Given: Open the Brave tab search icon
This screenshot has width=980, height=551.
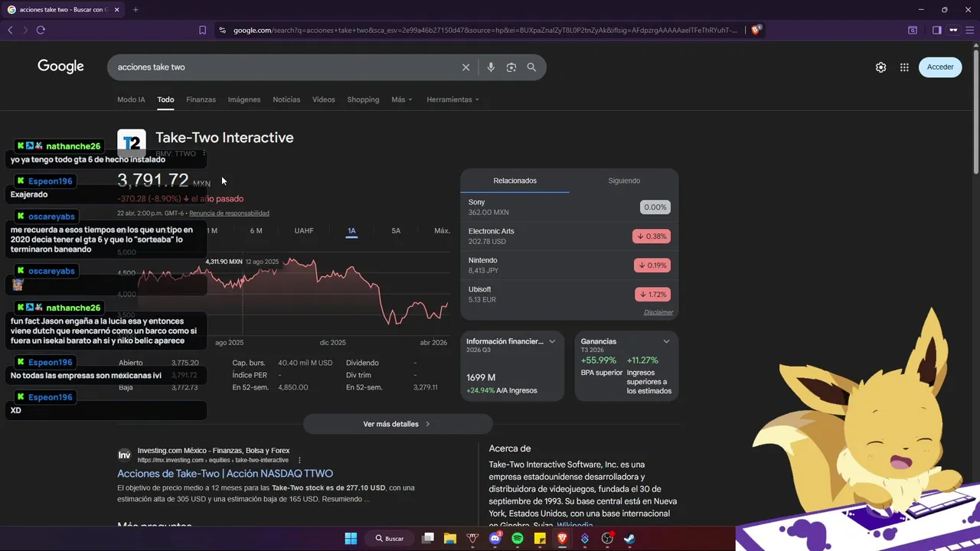Looking at the screenshot, I should point(913,30).
